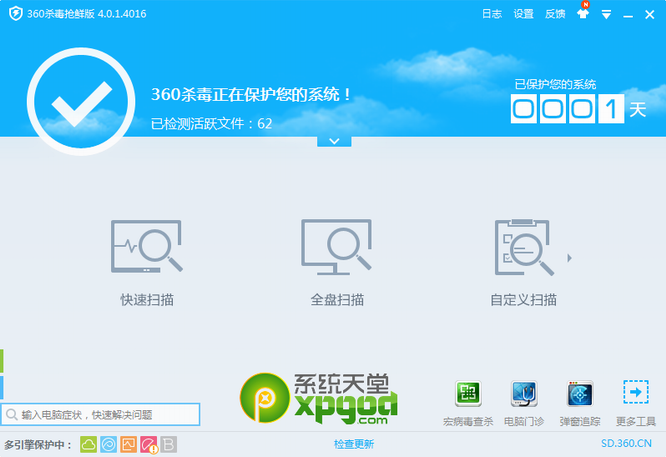Open PC clinic tool (电脑门诊)

tap(524, 403)
